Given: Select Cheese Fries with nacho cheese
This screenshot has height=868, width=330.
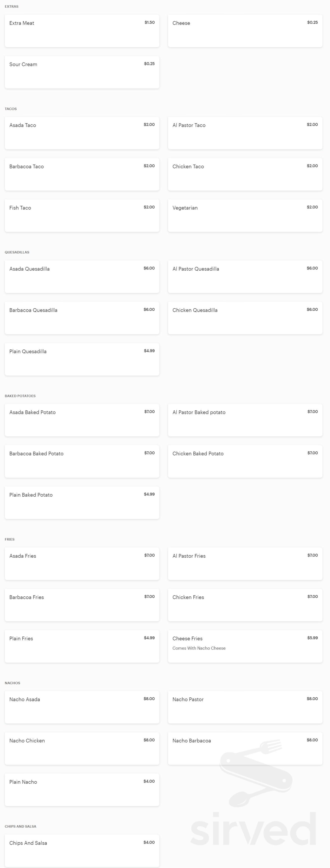Looking at the screenshot, I should click(x=245, y=646).
